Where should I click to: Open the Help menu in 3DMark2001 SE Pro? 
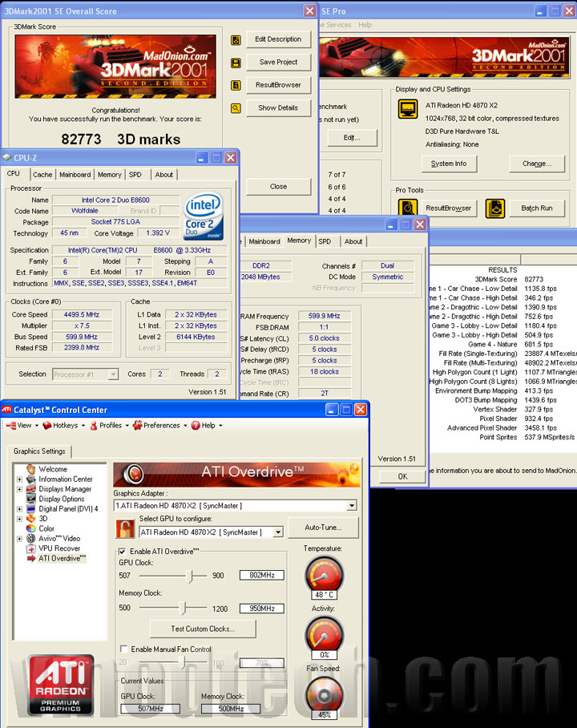(365, 25)
